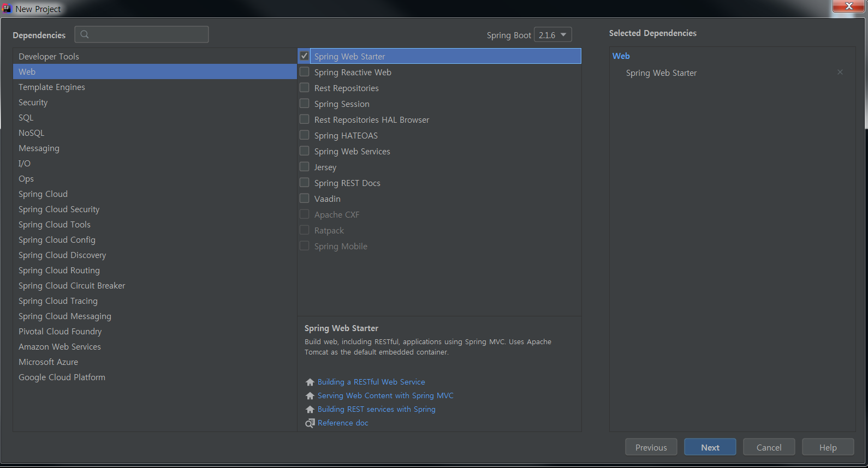Open the Google Cloud Platform category
868x468 pixels.
155,377
